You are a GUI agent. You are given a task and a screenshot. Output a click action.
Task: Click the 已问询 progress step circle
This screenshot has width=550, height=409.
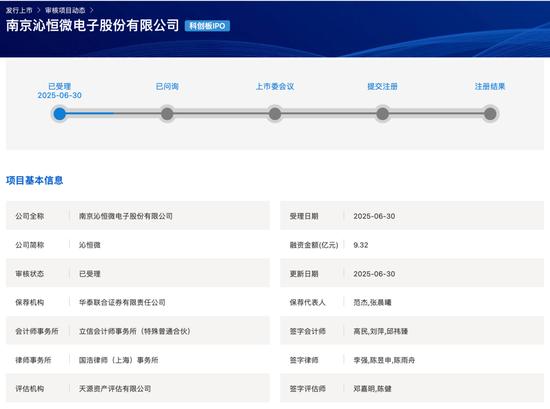167,114
